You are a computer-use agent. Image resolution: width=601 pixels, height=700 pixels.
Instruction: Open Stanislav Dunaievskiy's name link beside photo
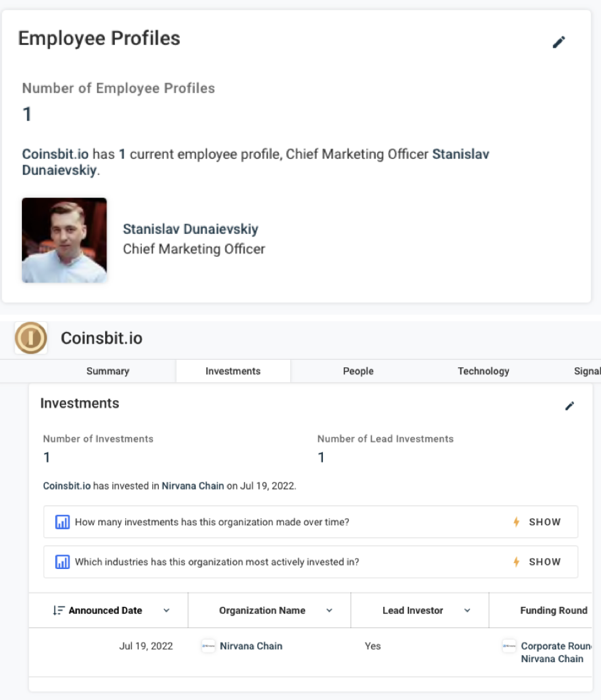tap(190, 229)
